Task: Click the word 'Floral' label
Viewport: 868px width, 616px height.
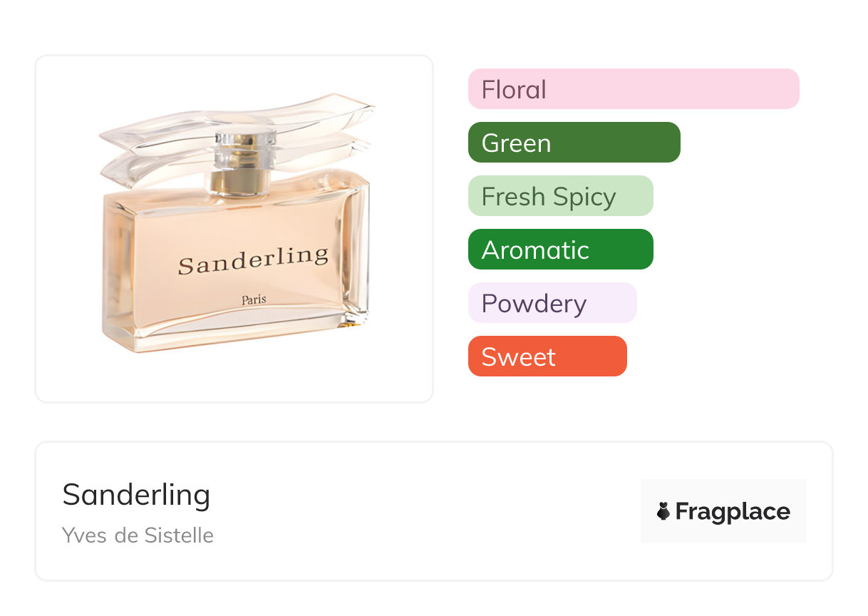Action: click(514, 90)
